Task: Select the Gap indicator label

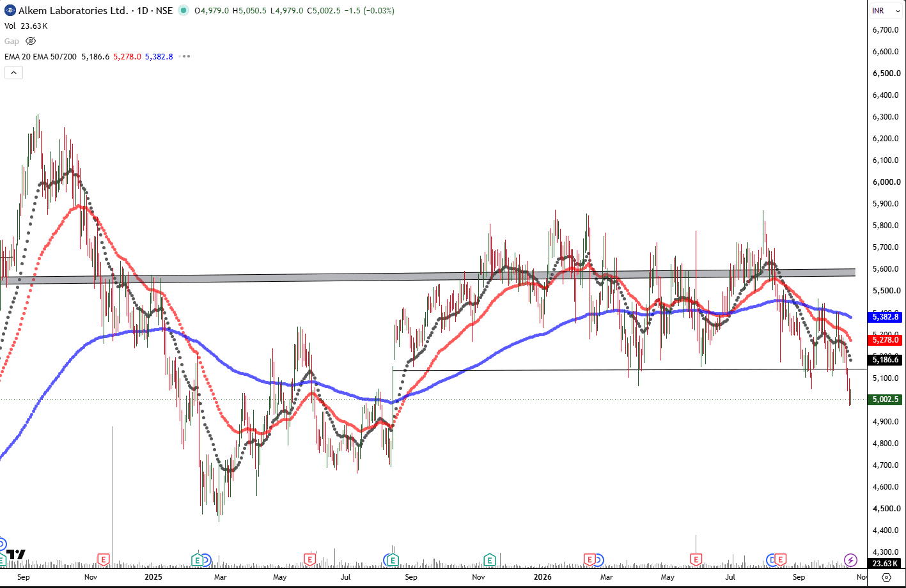Action: pyautogui.click(x=12, y=41)
